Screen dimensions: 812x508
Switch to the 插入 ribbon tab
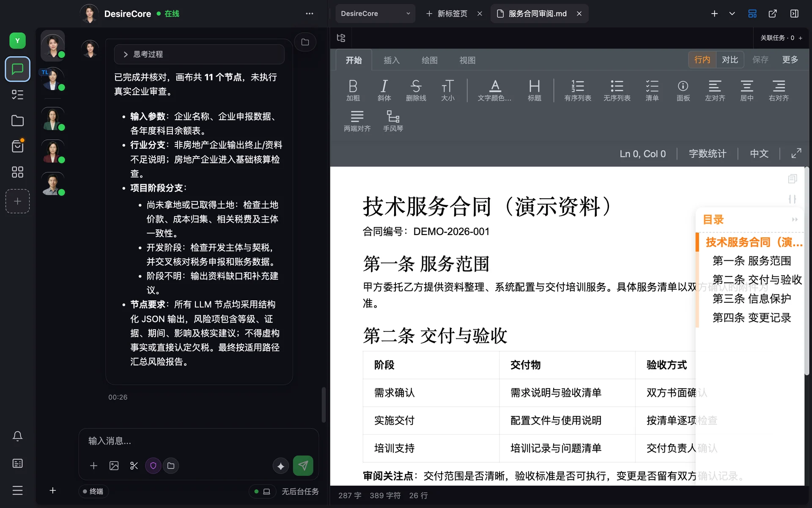pos(392,60)
